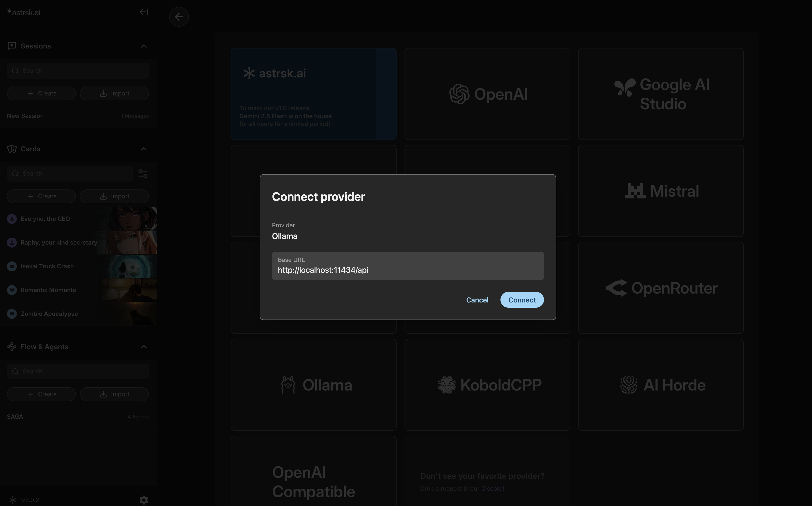
Task: Click the search magnifier icon in Sessions
Action: (15, 71)
